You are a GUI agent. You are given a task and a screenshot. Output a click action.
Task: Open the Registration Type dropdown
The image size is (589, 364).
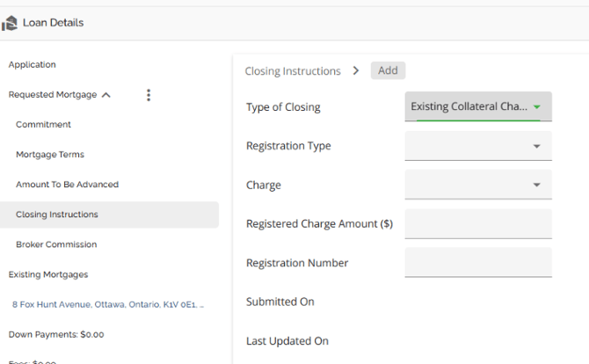tap(478, 146)
